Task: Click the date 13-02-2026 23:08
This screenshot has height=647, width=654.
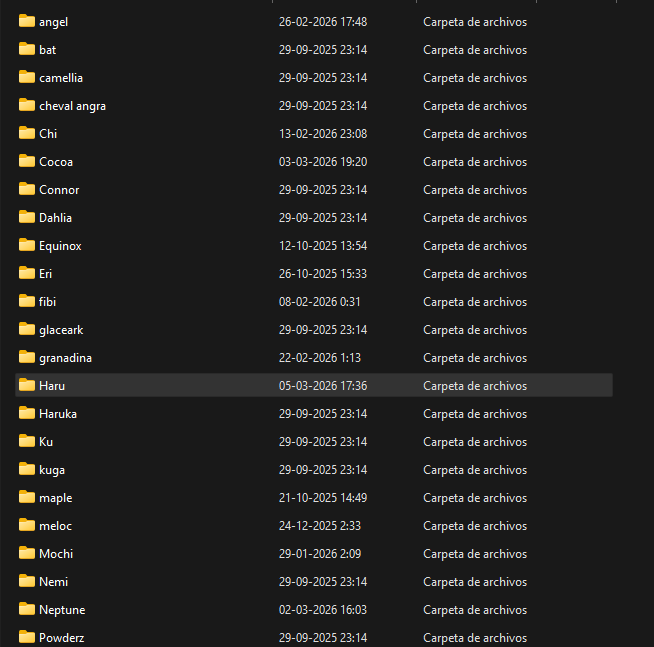Action: click(323, 133)
